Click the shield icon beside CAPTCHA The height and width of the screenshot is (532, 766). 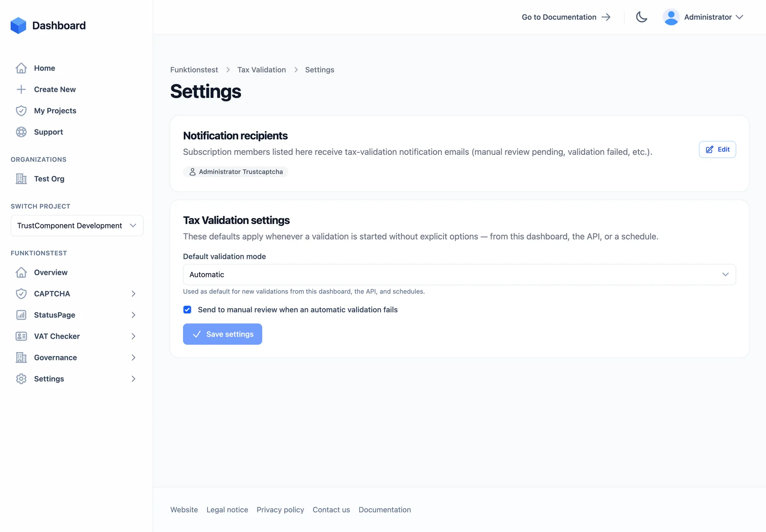21,294
